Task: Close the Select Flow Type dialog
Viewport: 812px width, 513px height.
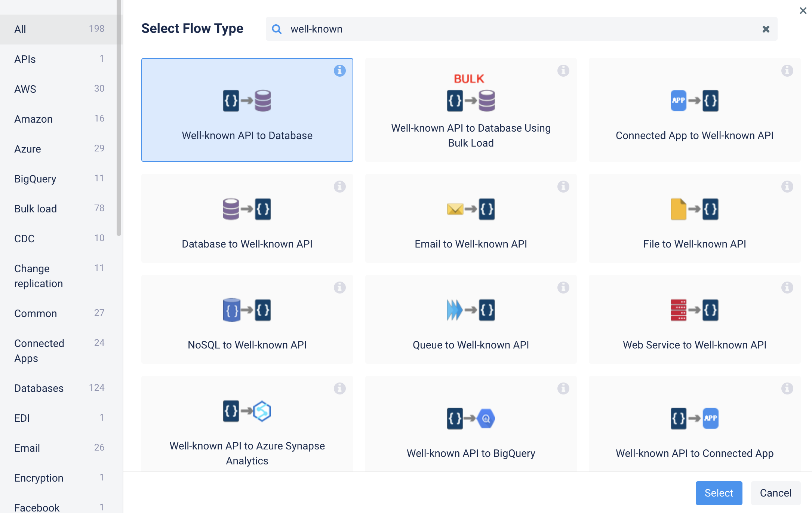Action: coord(803,10)
